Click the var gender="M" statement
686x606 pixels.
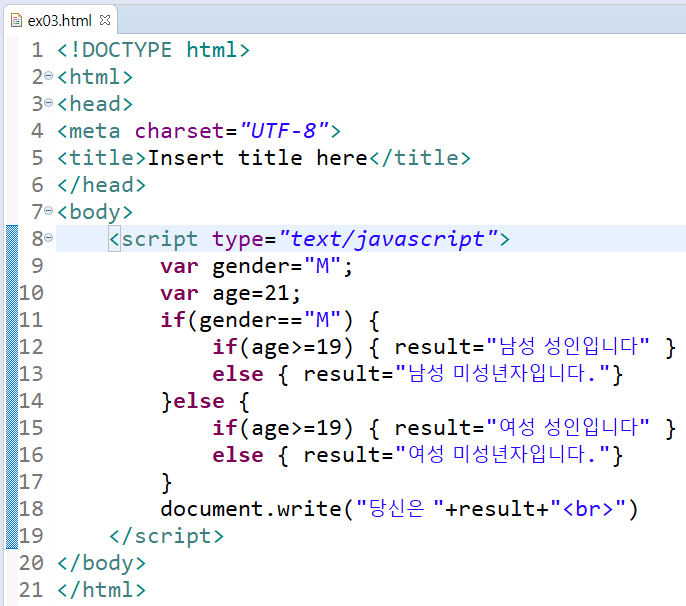[x=256, y=266]
